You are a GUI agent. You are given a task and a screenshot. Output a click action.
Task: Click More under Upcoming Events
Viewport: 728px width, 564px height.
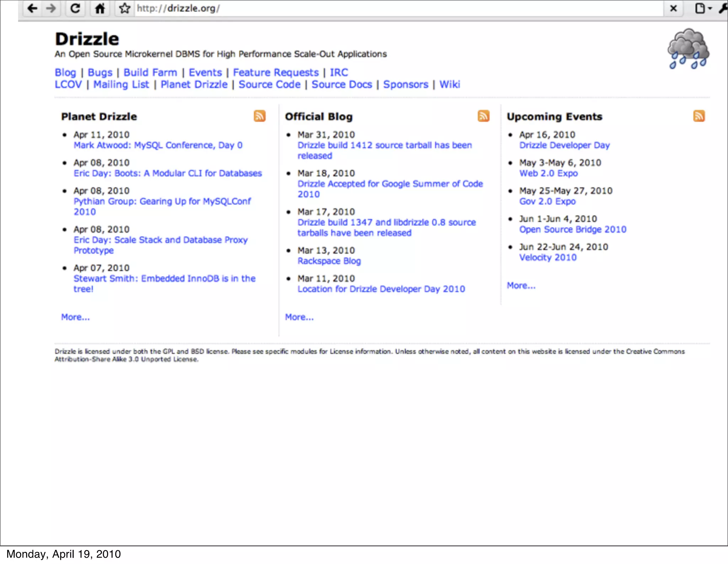521,286
